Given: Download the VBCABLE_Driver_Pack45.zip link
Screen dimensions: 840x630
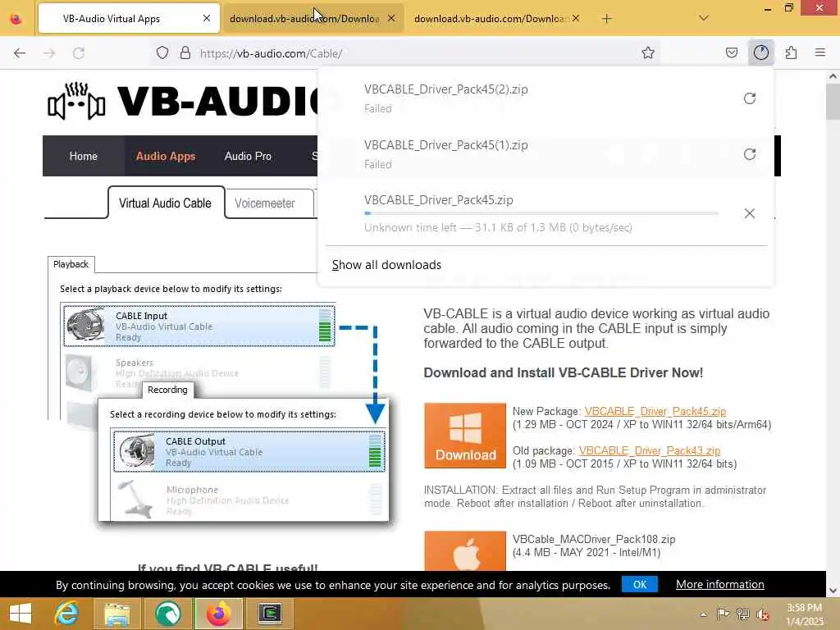Looking at the screenshot, I should pos(655,412).
